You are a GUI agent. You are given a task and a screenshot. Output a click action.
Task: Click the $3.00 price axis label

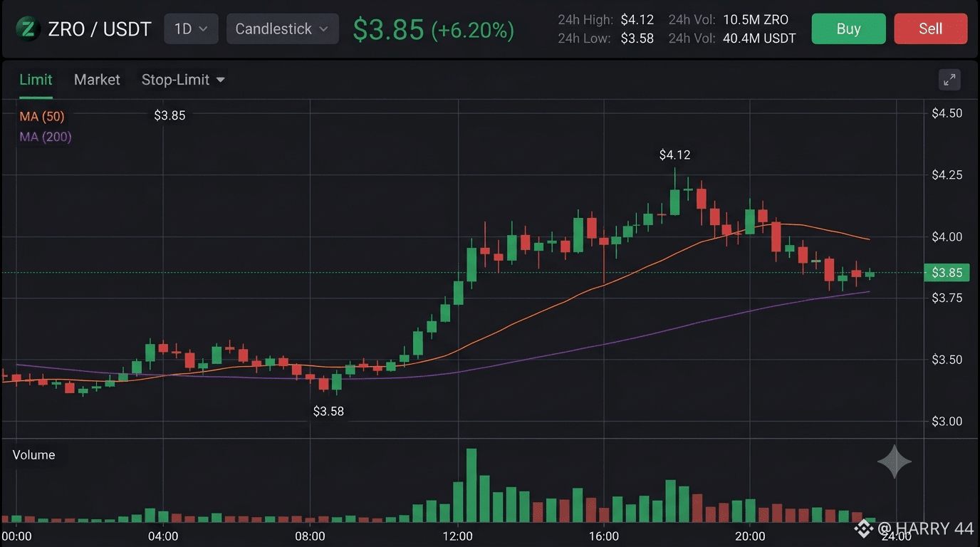pyautogui.click(x=947, y=421)
